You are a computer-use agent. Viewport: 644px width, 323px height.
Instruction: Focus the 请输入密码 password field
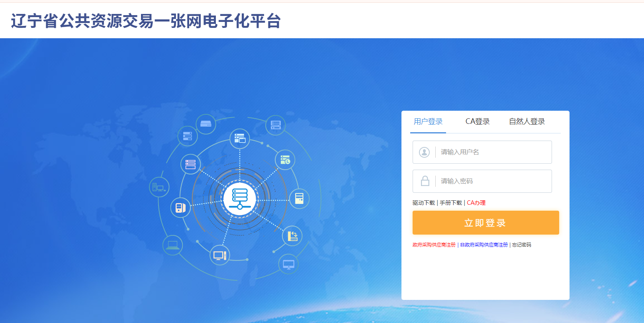click(493, 181)
